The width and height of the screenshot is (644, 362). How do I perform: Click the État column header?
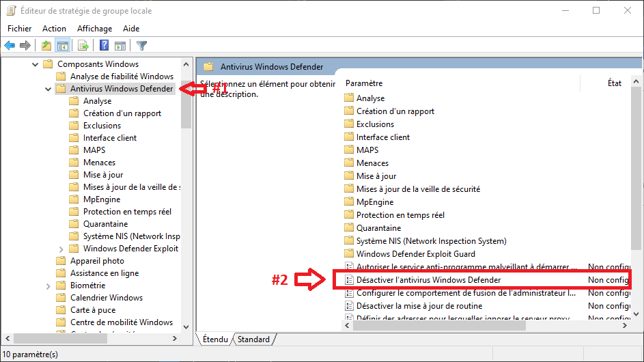[x=614, y=83]
